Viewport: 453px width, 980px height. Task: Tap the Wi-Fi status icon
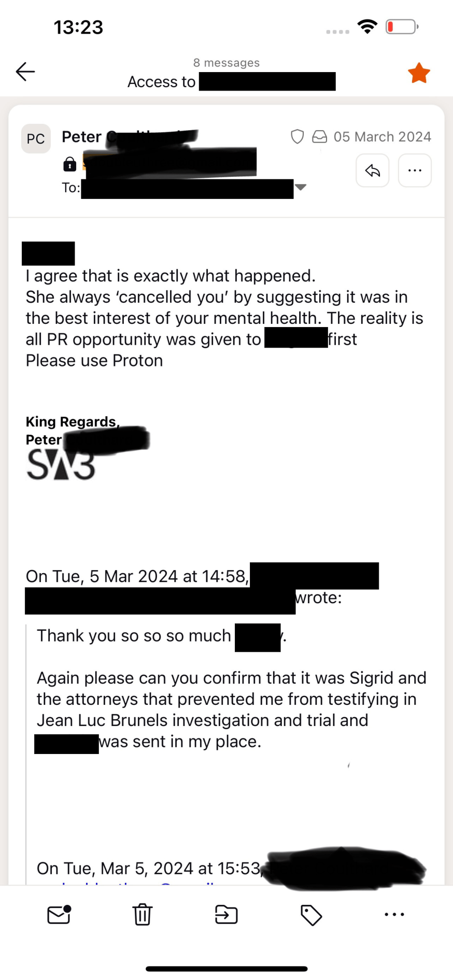(x=367, y=26)
